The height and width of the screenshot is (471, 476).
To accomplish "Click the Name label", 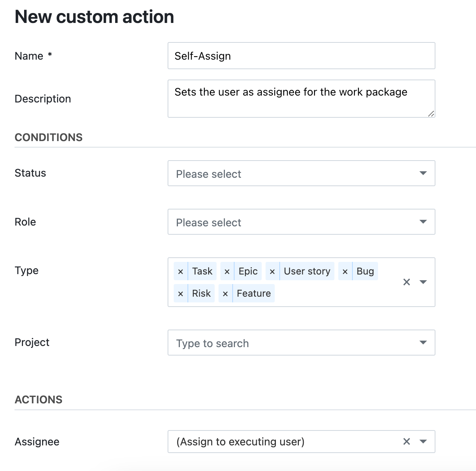I will 29,56.
